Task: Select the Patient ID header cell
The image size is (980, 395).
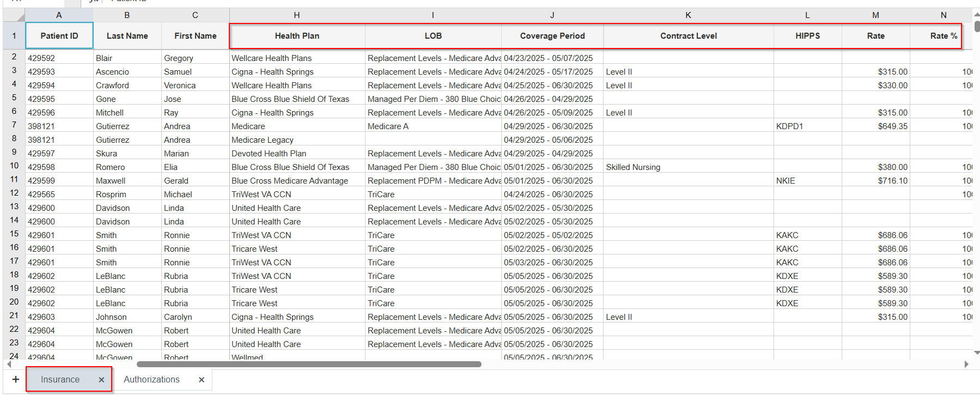Action: [x=59, y=36]
